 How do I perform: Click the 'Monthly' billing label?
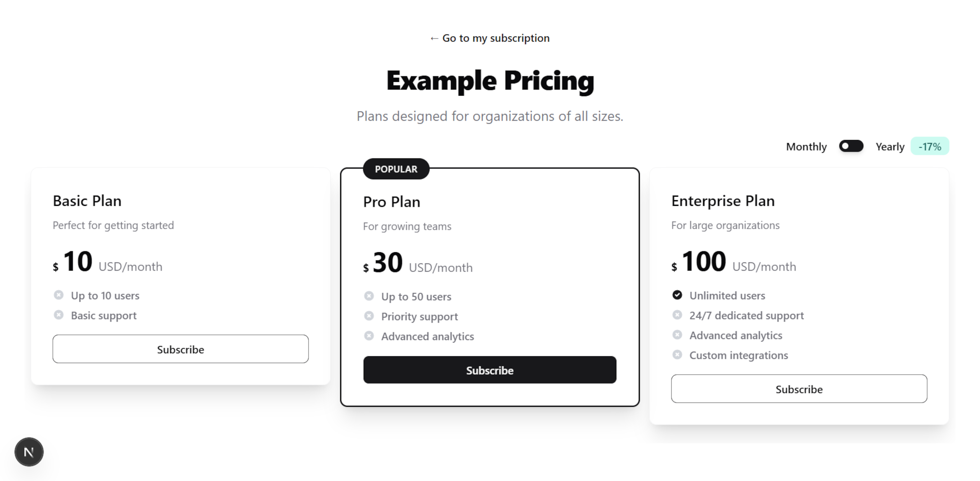tap(806, 146)
